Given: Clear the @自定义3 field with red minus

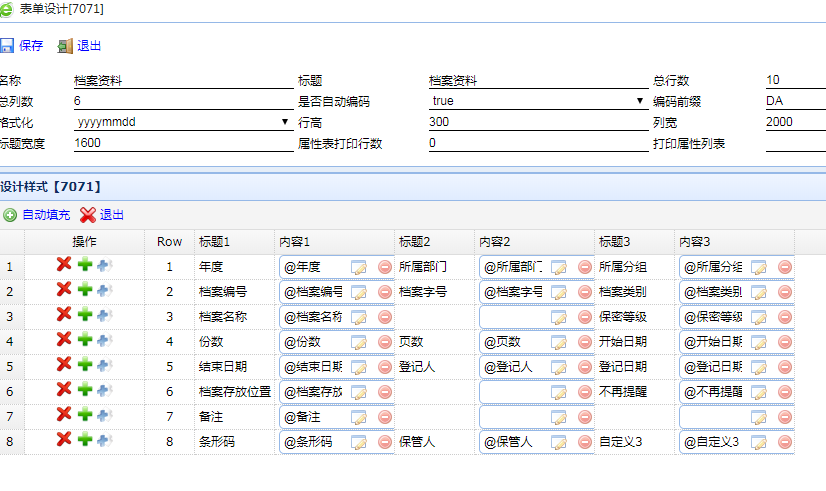Looking at the screenshot, I should pyautogui.click(x=785, y=442).
